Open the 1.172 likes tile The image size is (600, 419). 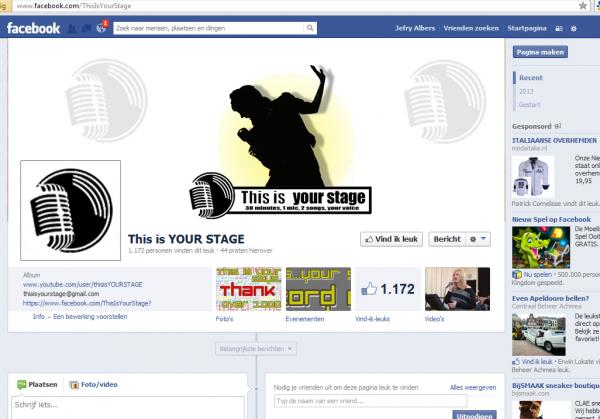388,289
